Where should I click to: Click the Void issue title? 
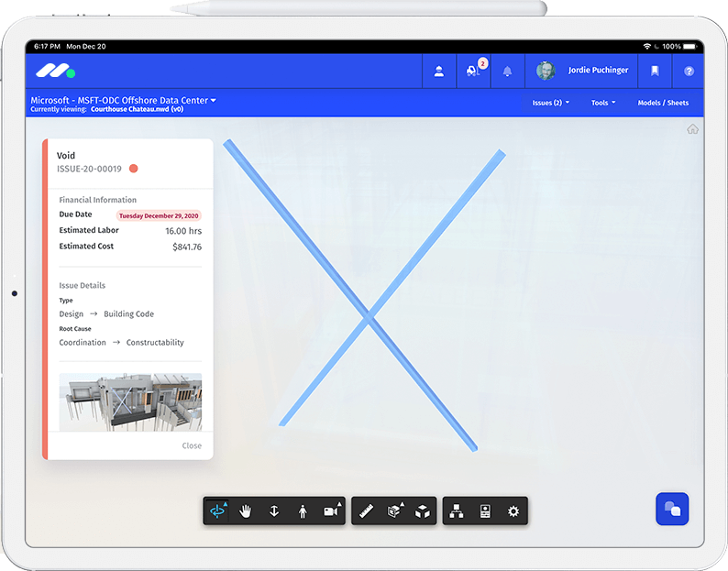[66, 156]
